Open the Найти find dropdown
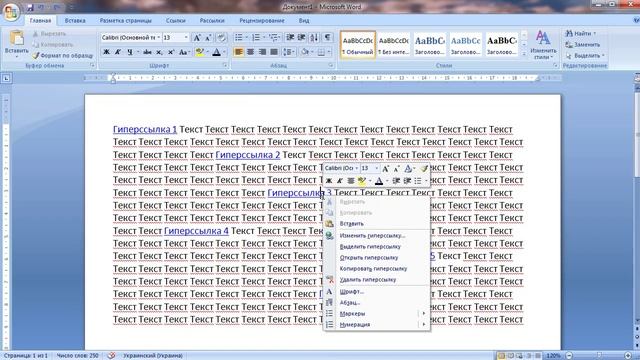Viewport: 640px width, 360px height. pos(581,33)
